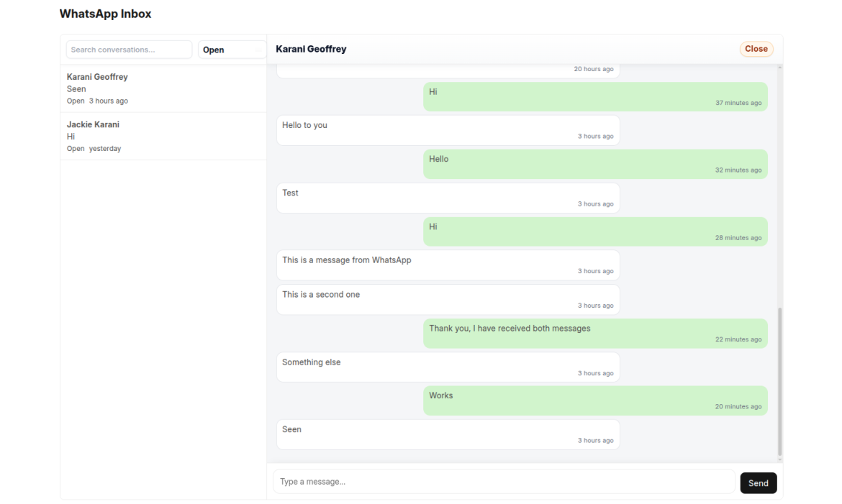Screen dimensions: 842x504
Task: Open the Karani Geoffrey conversation in list
Action: tap(163, 88)
